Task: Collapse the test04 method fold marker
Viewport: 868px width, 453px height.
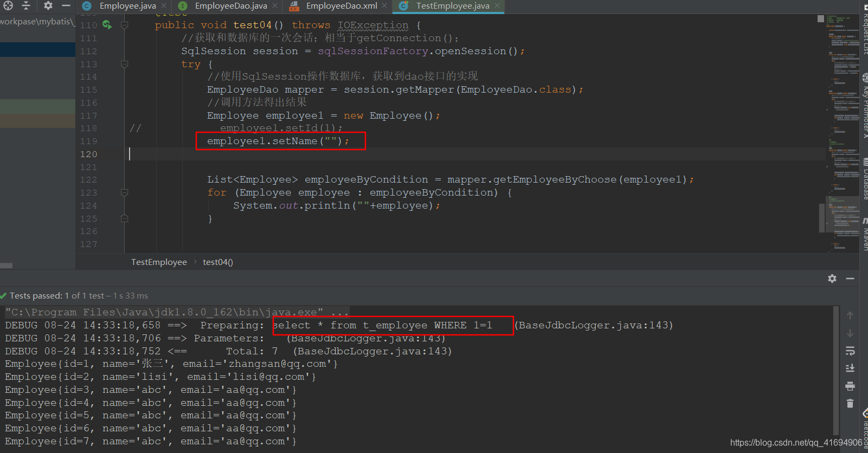Action: (x=124, y=25)
